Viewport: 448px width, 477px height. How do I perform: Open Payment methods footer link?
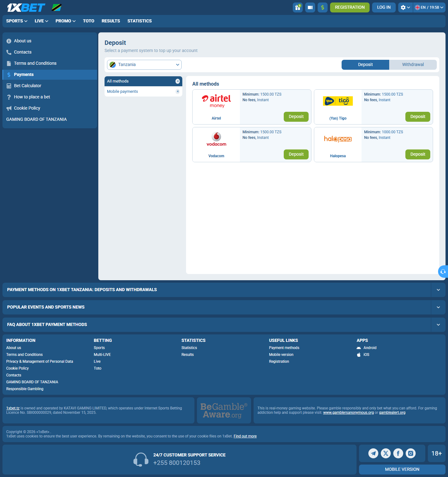click(x=284, y=348)
